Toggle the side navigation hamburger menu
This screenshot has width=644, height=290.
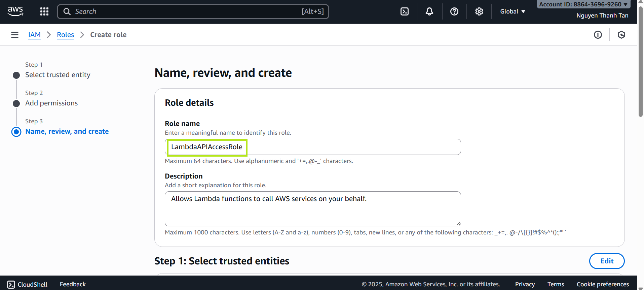[x=15, y=35]
